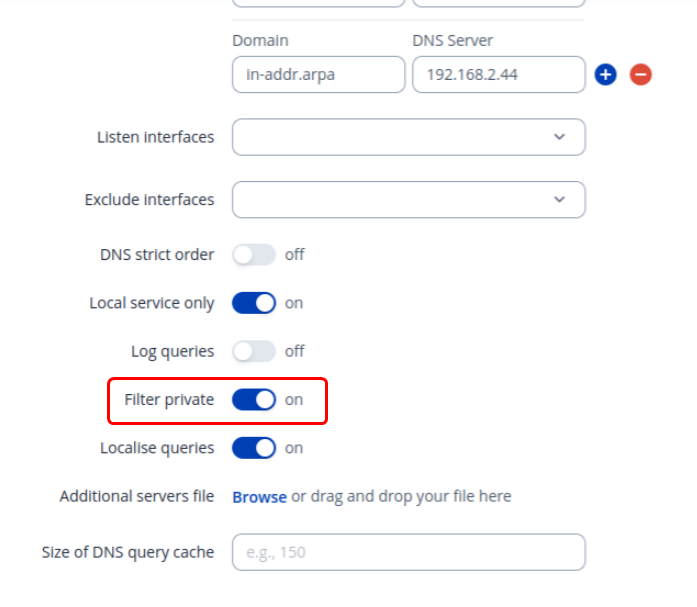Focus the Size of DNS query cache field
The height and width of the screenshot is (607, 697).
click(x=408, y=552)
